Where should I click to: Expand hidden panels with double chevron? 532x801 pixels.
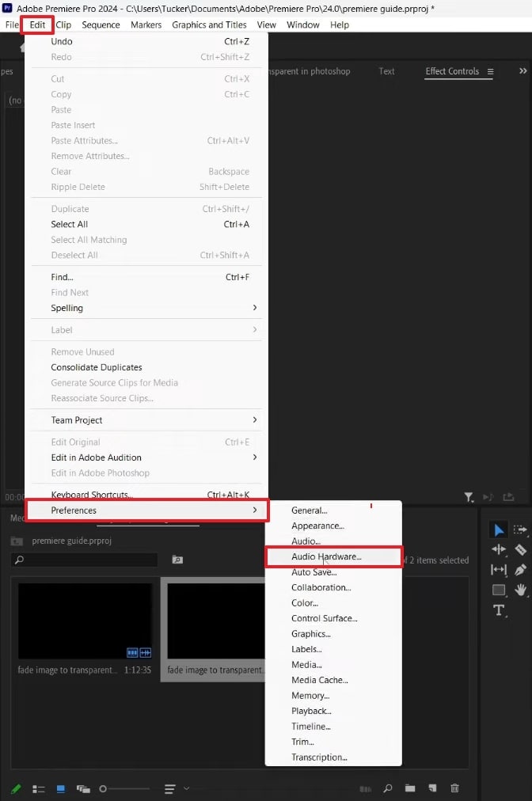click(522, 71)
